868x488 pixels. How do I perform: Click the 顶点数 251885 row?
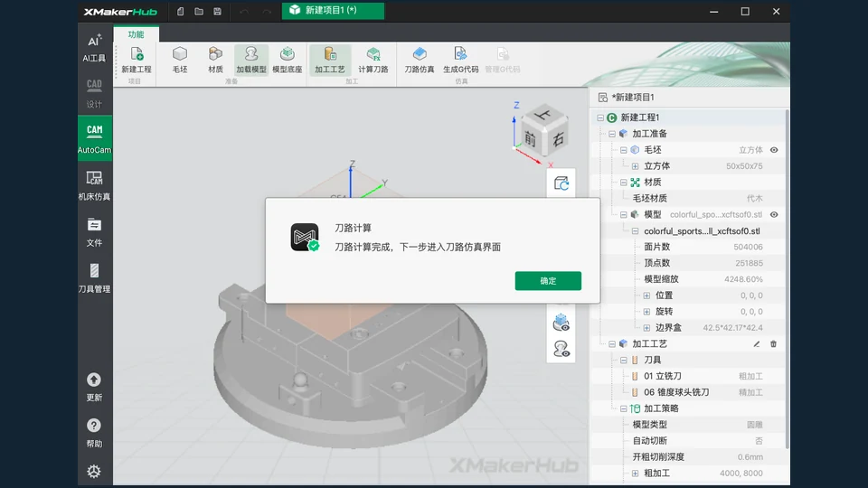(x=689, y=263)
